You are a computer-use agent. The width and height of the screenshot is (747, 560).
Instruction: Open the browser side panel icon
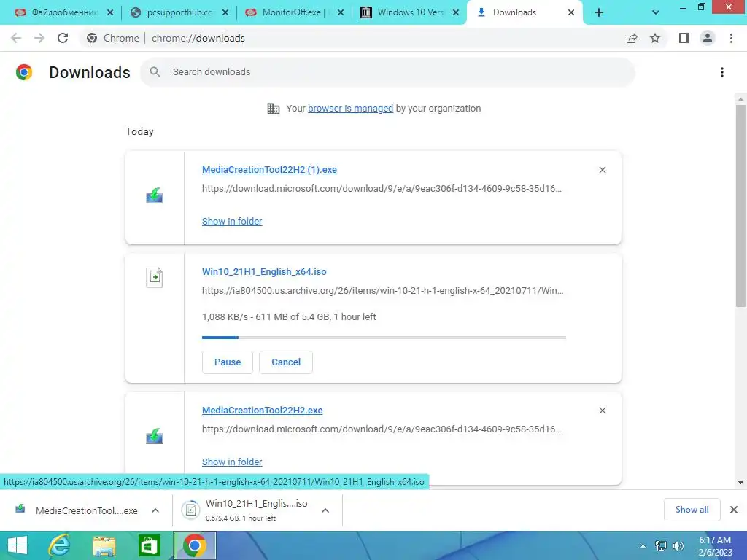(684, 38)
